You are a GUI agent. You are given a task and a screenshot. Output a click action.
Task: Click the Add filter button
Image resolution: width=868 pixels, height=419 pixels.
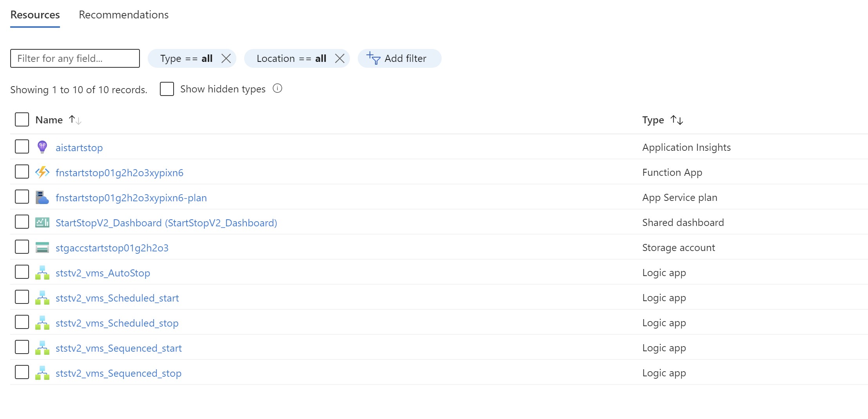click(399, 58)
